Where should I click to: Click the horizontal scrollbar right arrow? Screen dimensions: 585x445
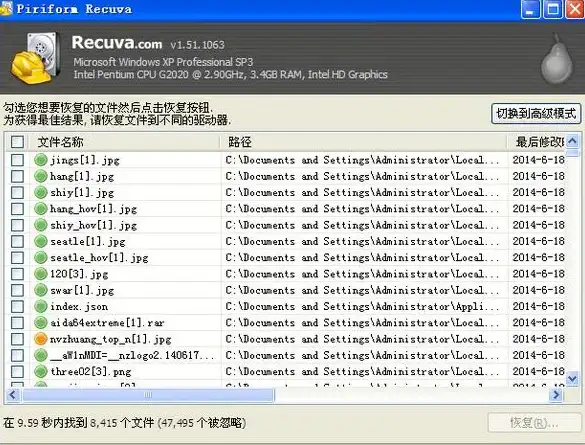556,395
